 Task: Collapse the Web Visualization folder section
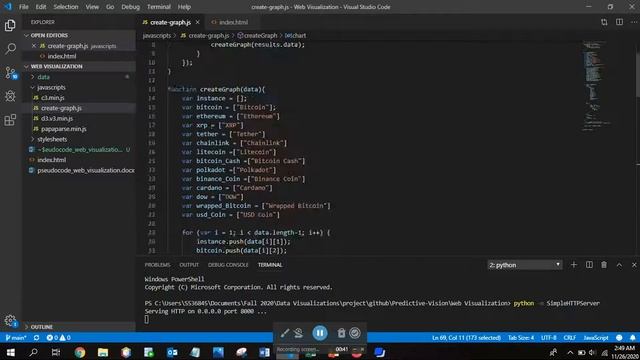pos(79,66)
